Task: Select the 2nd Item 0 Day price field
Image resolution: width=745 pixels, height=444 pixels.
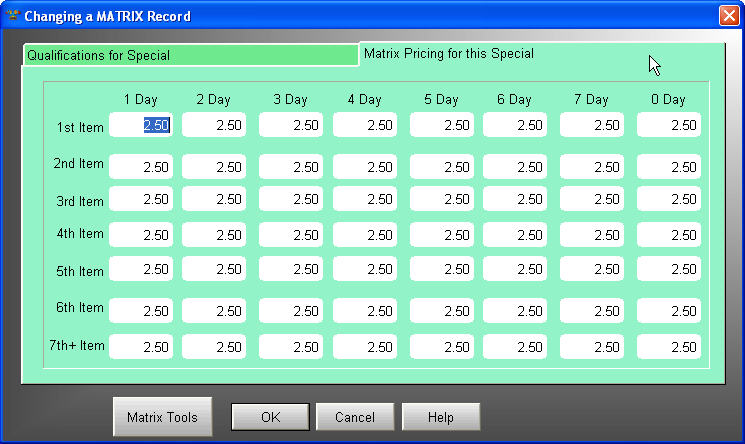Action: (668, 167)
